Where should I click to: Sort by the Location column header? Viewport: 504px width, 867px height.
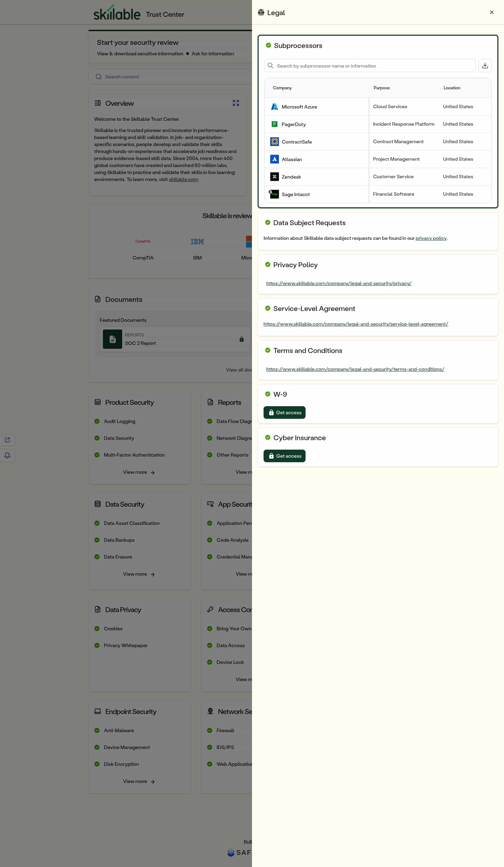(x=452, y=88)
